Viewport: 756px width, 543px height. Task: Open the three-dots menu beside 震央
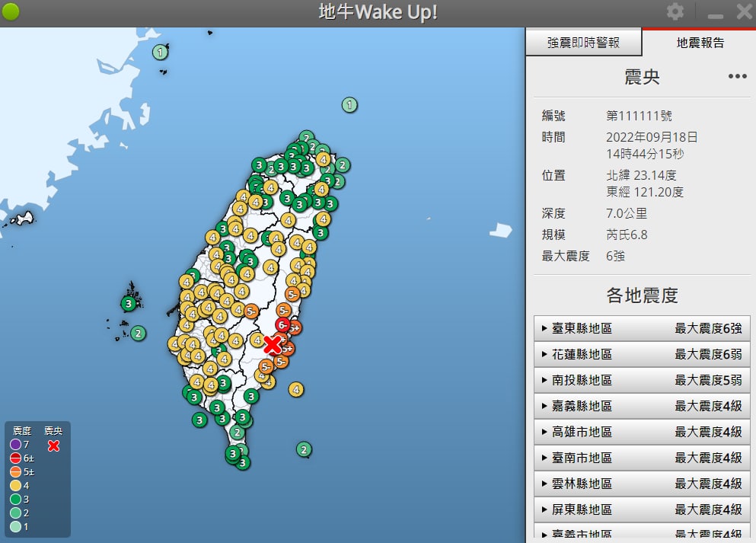click(x=737, y=76)
